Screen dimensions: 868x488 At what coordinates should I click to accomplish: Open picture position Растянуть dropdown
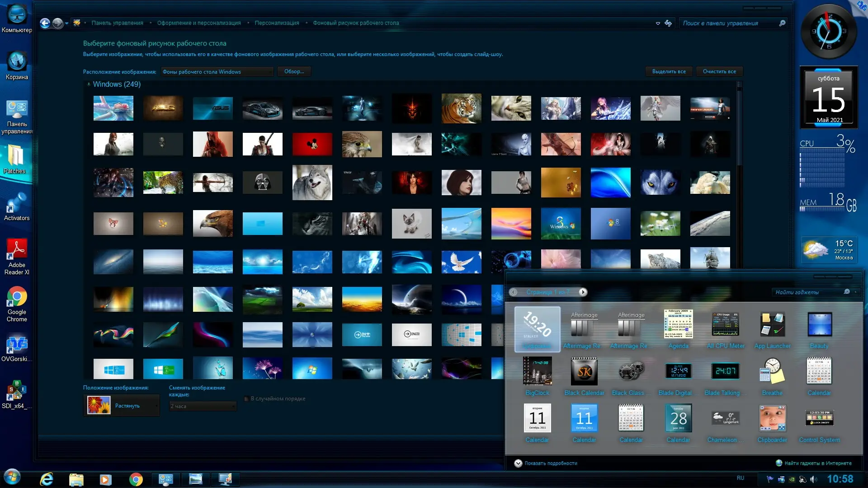(122, 406)
